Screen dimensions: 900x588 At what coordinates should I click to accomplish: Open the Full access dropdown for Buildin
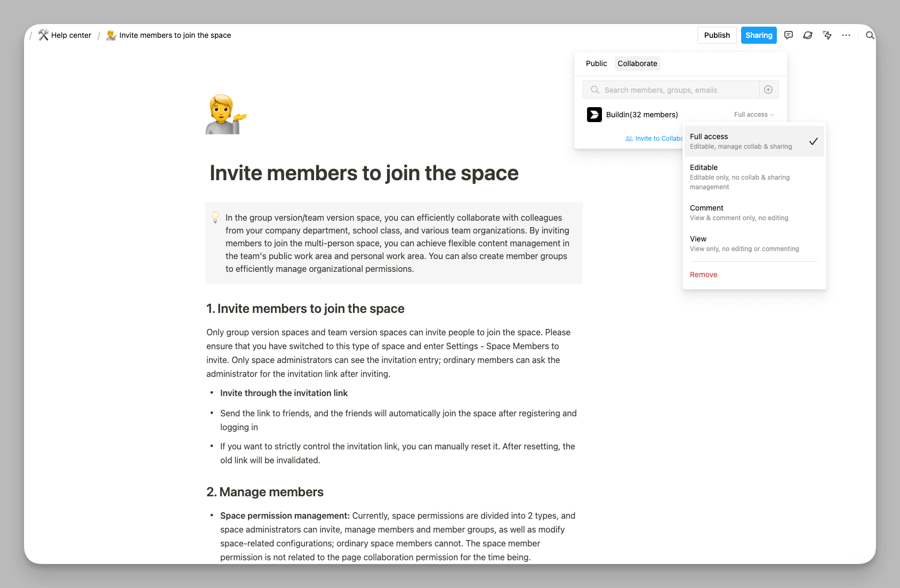tap(753, 114)
